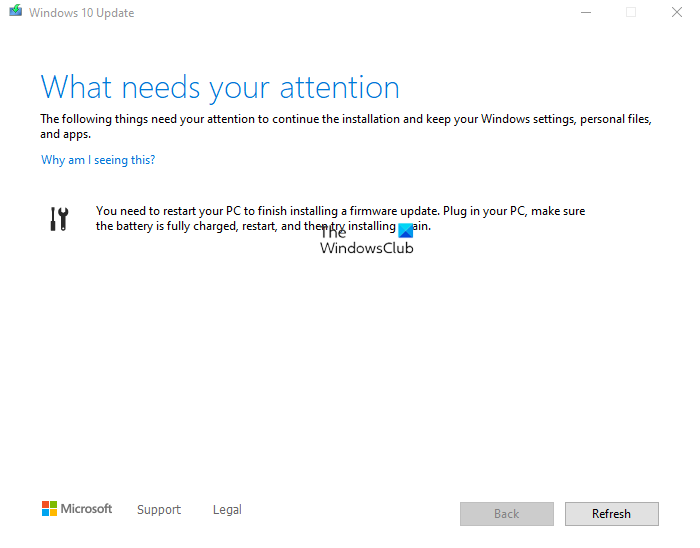Open the "Why am I seeing this?" link
The height and width of the screenshot is (548, 700).
point(98,160)
